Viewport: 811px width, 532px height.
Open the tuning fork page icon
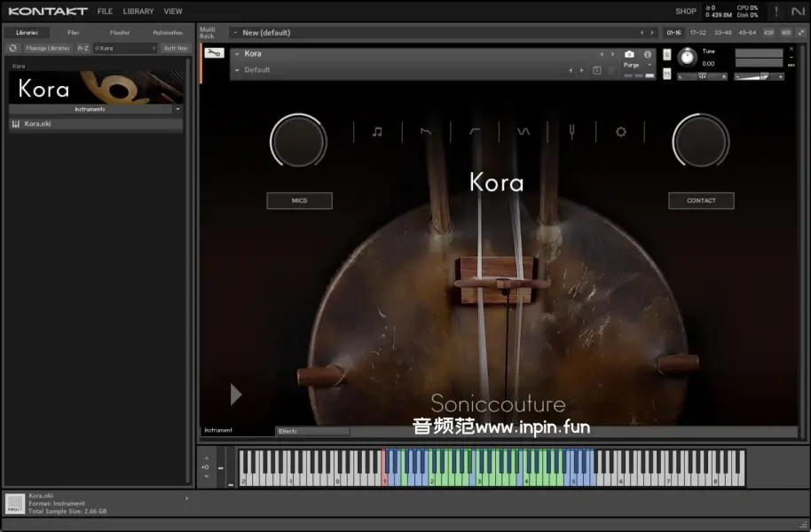[572, 132]
